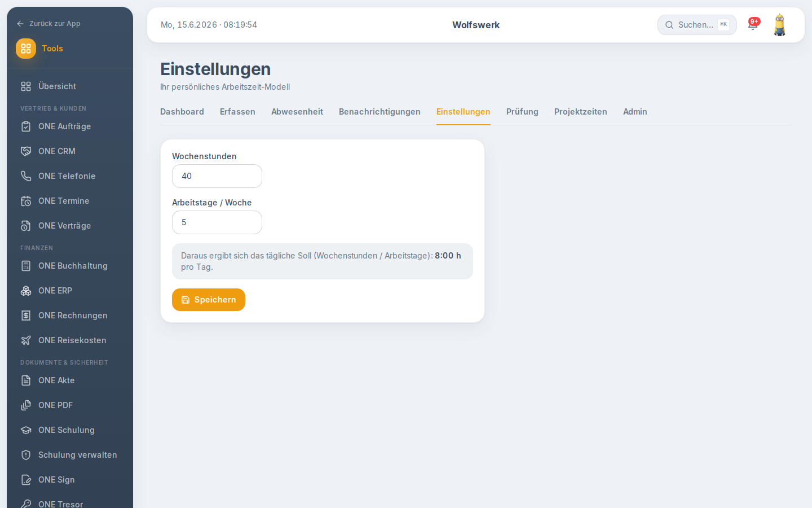
Task: Open notifications bell with 9+ badge
Action: (753, 25)
